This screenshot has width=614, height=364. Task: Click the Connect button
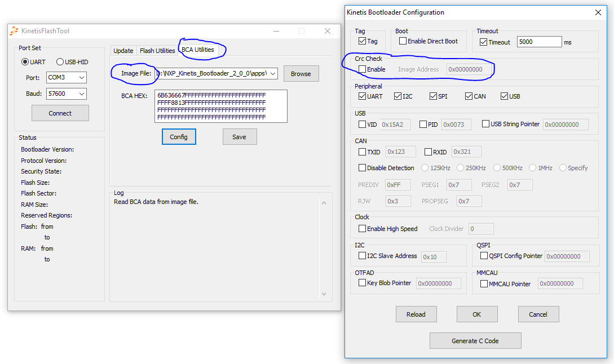60,113
